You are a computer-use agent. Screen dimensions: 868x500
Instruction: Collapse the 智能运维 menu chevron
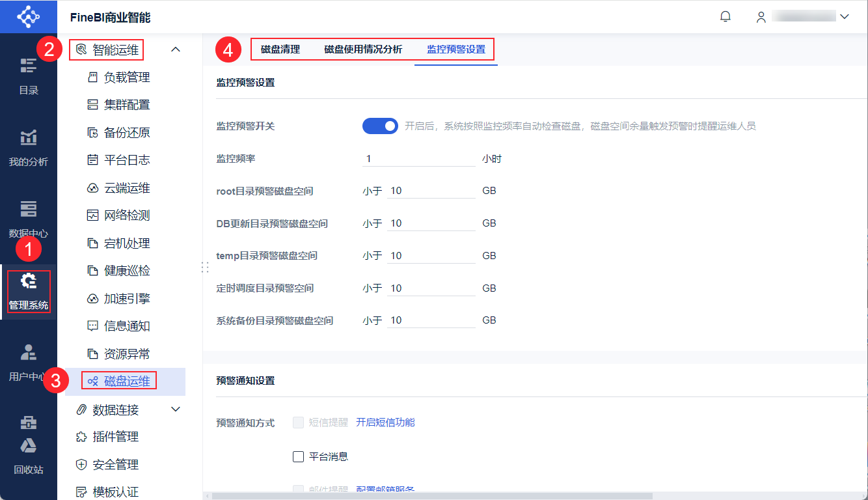pyautogui.click(x=175, y=49)
